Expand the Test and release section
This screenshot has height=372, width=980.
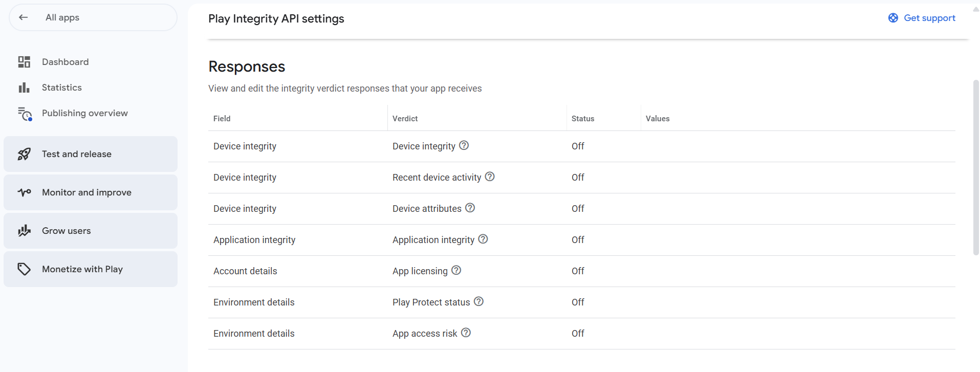click(x=91, y=154)
